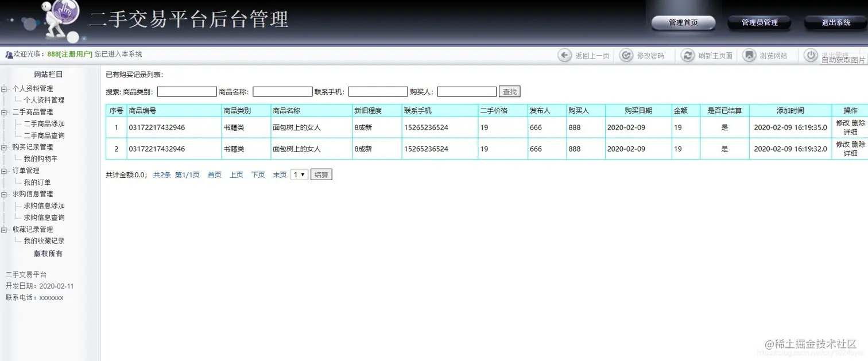The width and height of the screenshot is (868, 361).
Task: Collapse the 收藏记录管理 tree node
Action: click(5, 229)
